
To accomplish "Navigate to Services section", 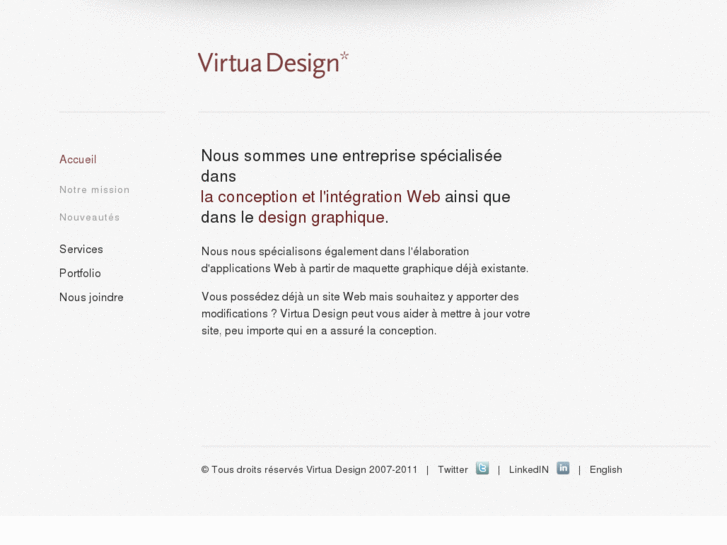I will pyautogui.click(x=81, y=249).
